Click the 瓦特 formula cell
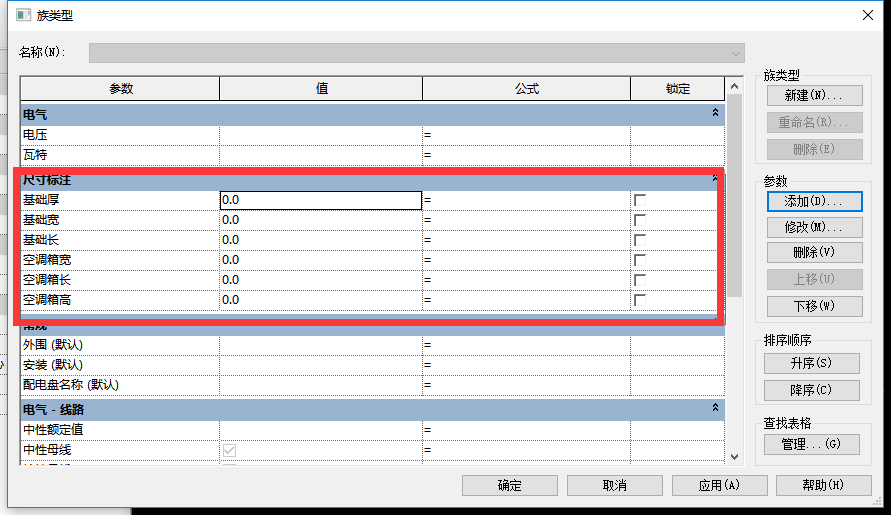Viewport: 891px width, 515px height. (526, 155)
